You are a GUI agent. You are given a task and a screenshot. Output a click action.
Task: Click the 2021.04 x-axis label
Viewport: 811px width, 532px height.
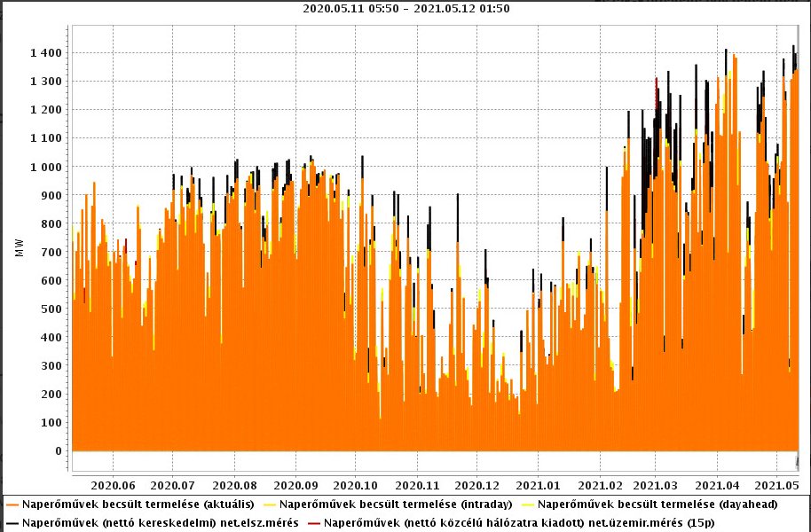[717, 486]
